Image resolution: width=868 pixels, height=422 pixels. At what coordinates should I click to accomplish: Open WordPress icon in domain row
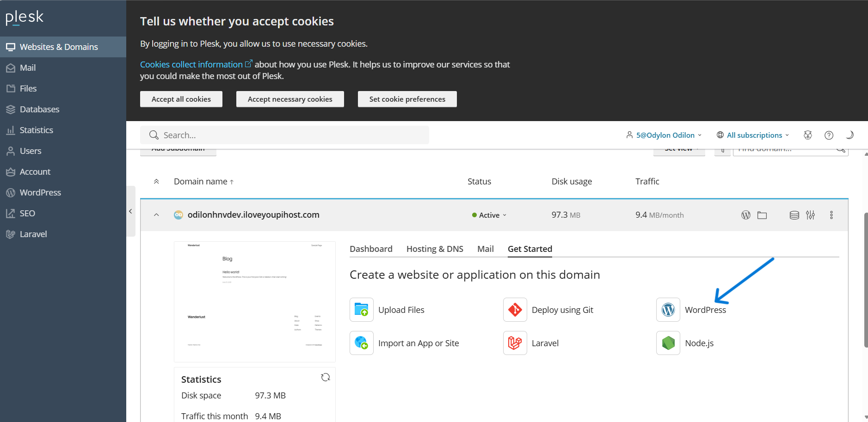click(x=745, y=215)
